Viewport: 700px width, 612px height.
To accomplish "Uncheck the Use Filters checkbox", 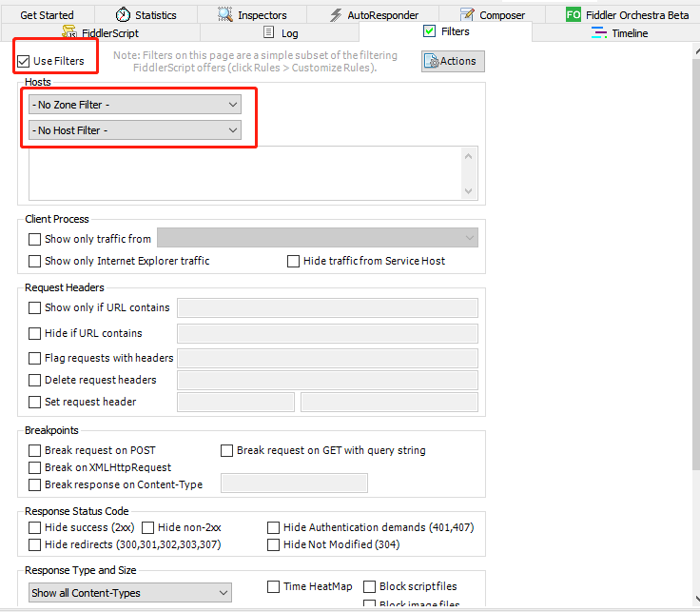I will pyautogui.click(x=23, y=61).
